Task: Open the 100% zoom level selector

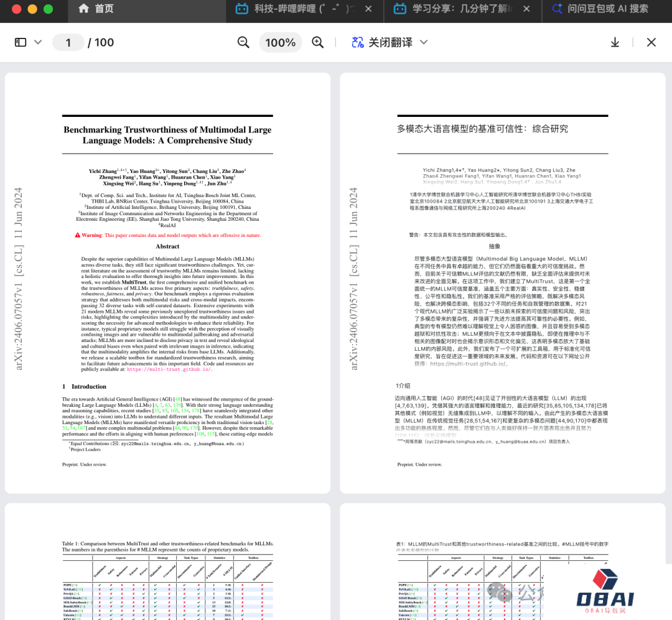Action: click(281, 42)
